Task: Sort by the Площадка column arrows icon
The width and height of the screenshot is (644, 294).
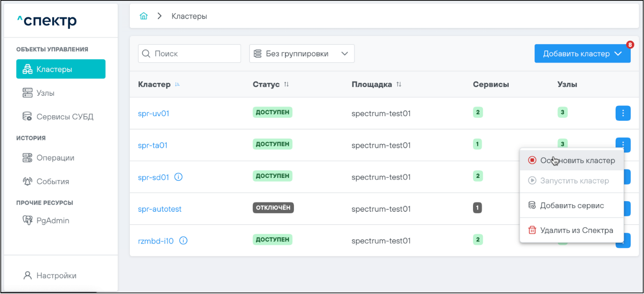Action: pyautogui.click(x=399, y=84)
